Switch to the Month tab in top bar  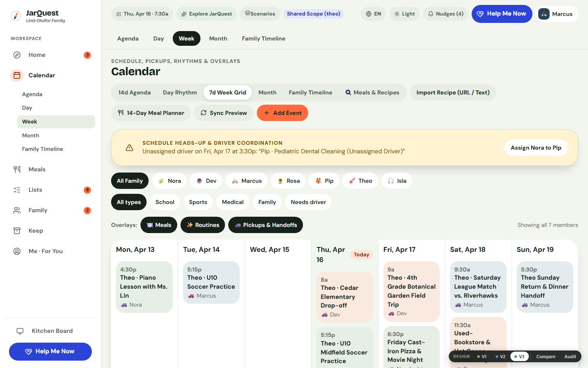218,38
